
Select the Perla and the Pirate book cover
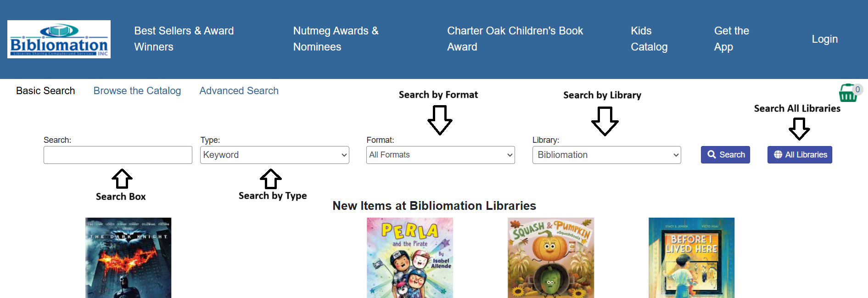(x=410, y=258)
